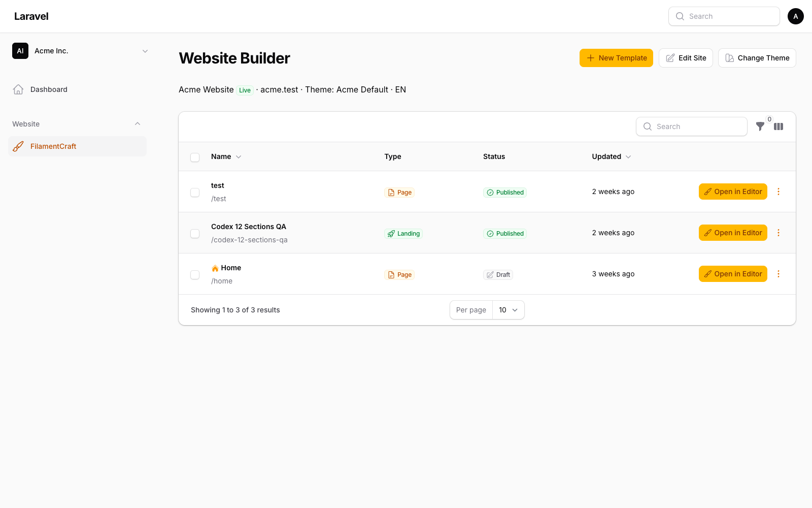Screen dimensions: 812x508
Task: Click Showing 1 to 3 of 3 results
Action: (235, 310)
